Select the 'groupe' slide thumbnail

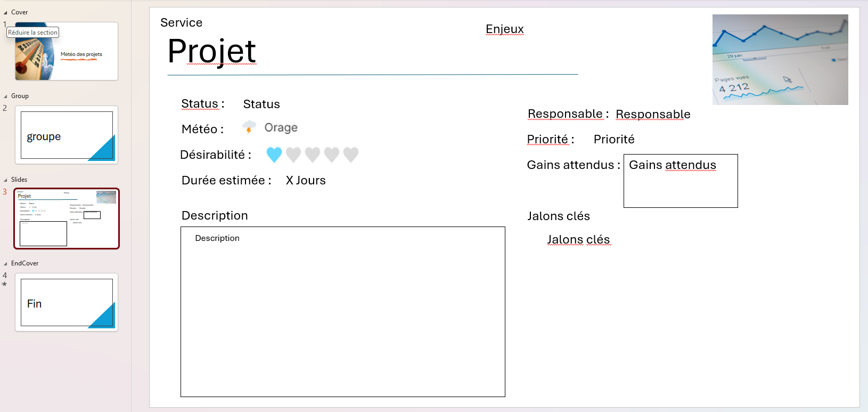[67, 135]
